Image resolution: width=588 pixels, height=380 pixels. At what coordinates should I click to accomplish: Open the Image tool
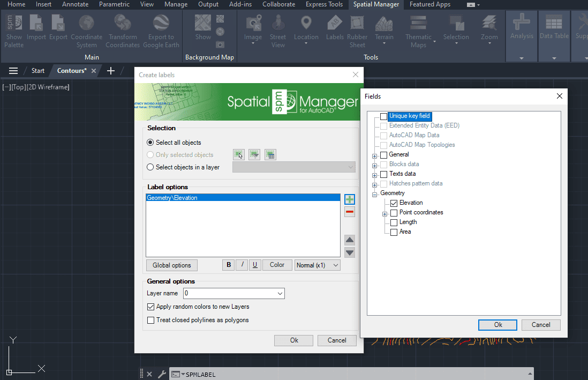[x=253, y=29]
